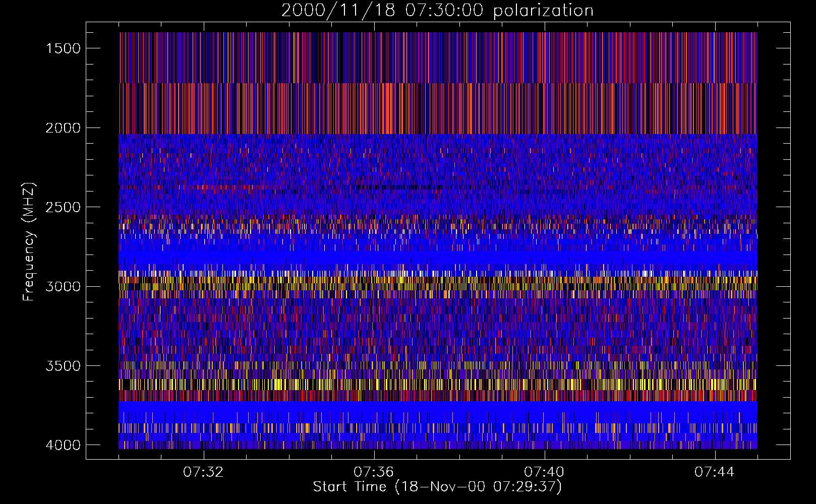Click the 1500 frequency tick label
The image size is (816, 504).
pos(63,48)
